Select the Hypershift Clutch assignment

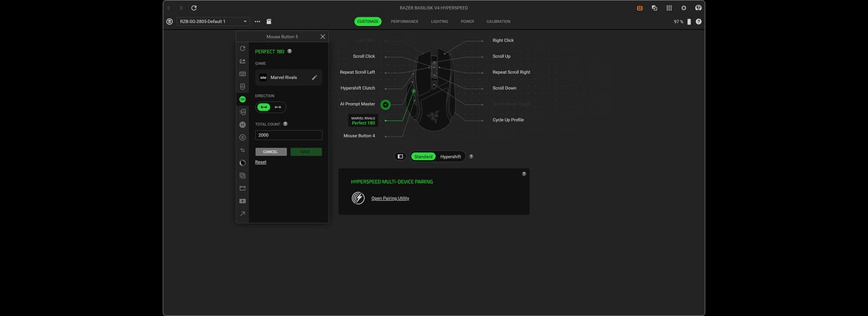tap(358, 88)
